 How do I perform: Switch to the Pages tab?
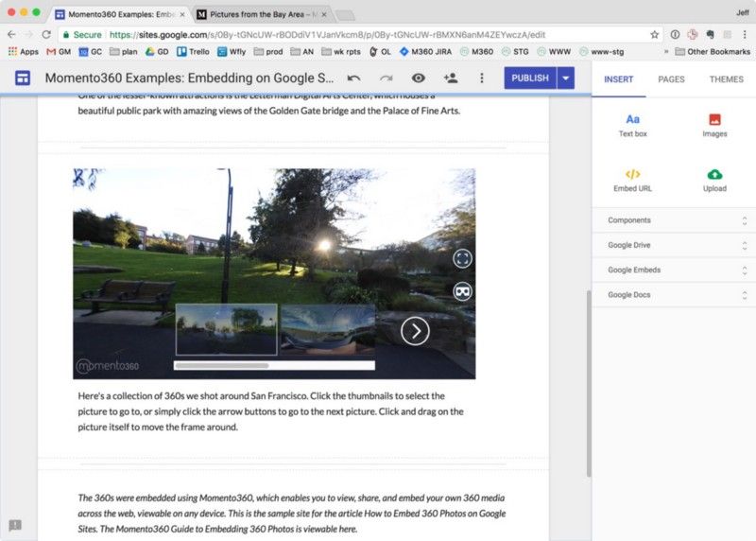click(671, 79)
